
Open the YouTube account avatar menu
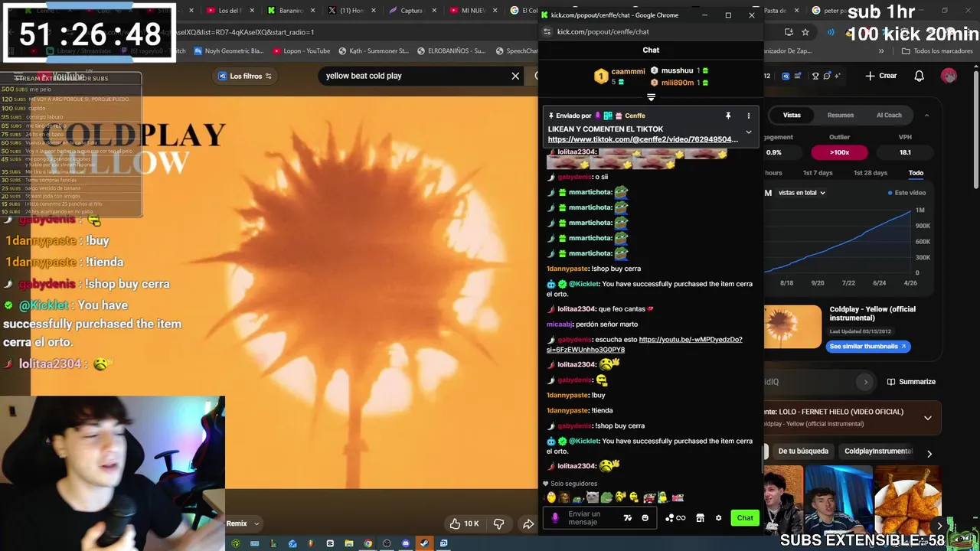pos(949,76)
